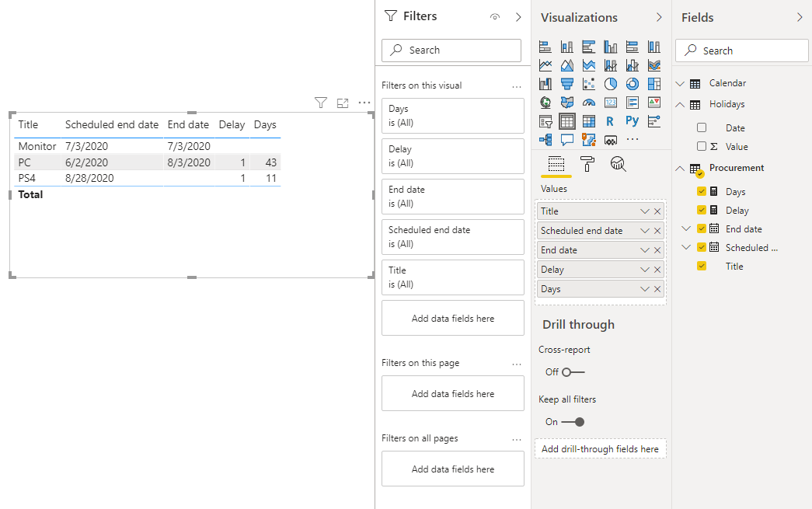Remove Scheduled end date from Values
The image size is (812, 509).
[x=657, y=231]
